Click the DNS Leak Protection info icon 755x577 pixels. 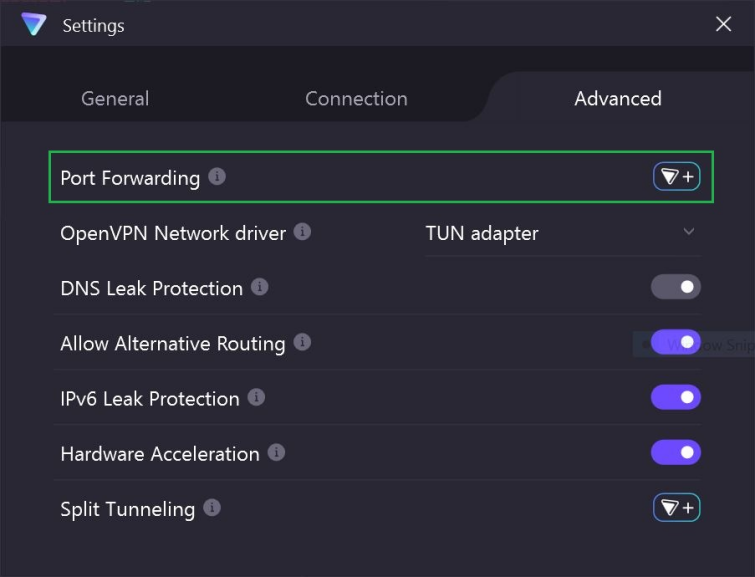[x=259, y=287]
